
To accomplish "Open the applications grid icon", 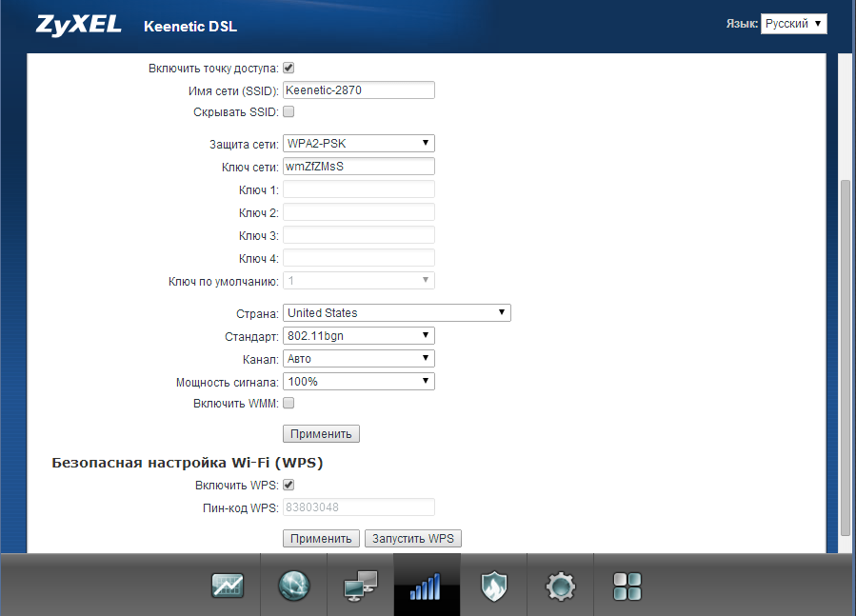I will (x=627, y=586).
